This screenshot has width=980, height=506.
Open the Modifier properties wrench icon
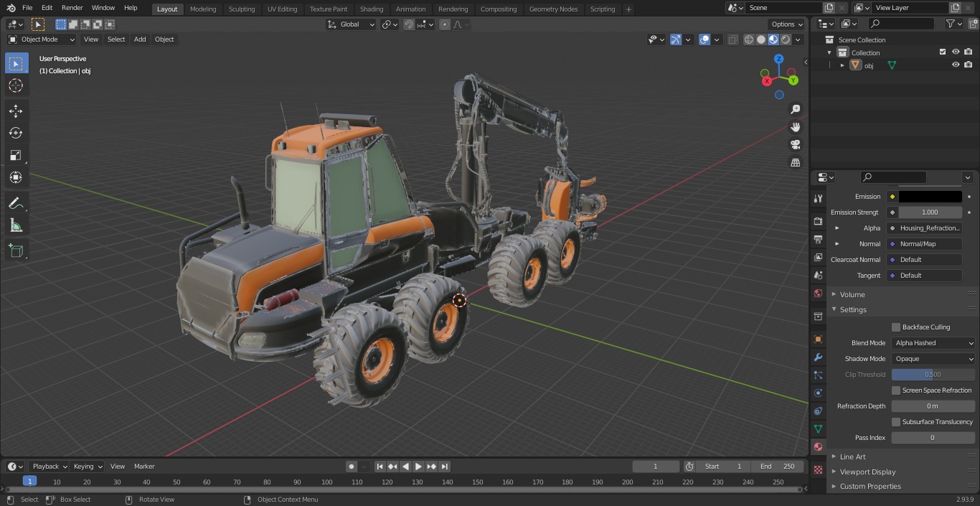pos(818,357)
